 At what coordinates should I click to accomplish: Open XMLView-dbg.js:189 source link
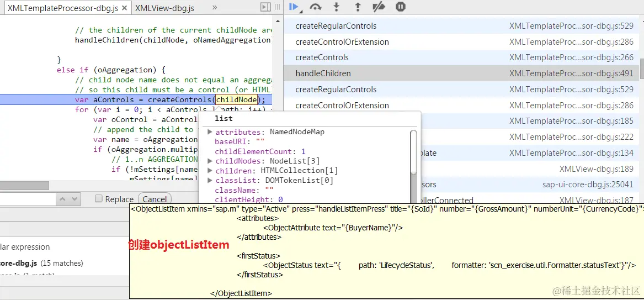597,169
